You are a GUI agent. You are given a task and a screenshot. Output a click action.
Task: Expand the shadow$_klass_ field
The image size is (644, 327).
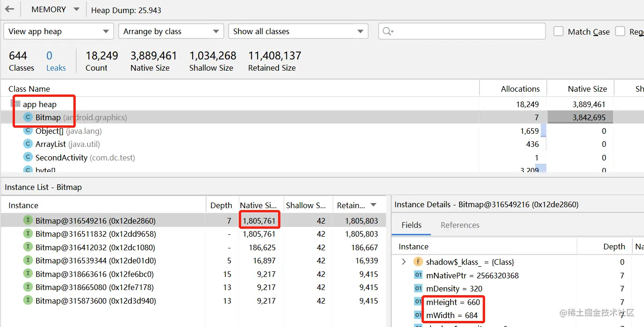(404, 262)
